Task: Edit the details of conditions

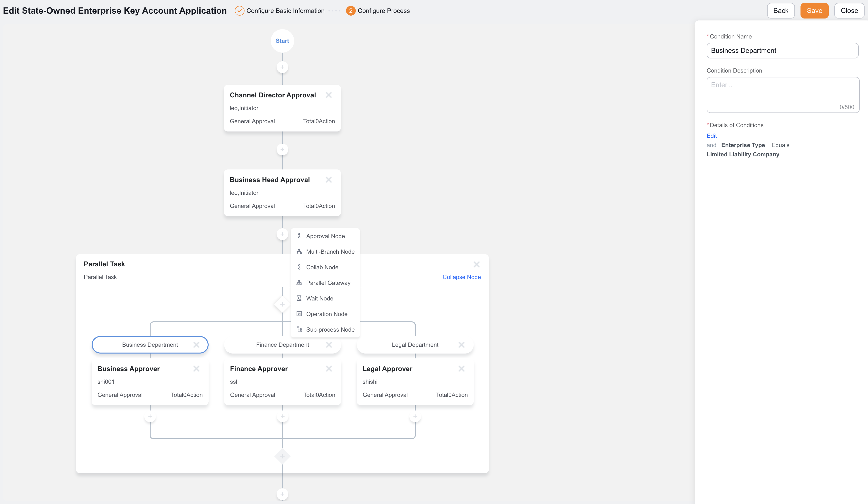Action: (x=712, y=136)
